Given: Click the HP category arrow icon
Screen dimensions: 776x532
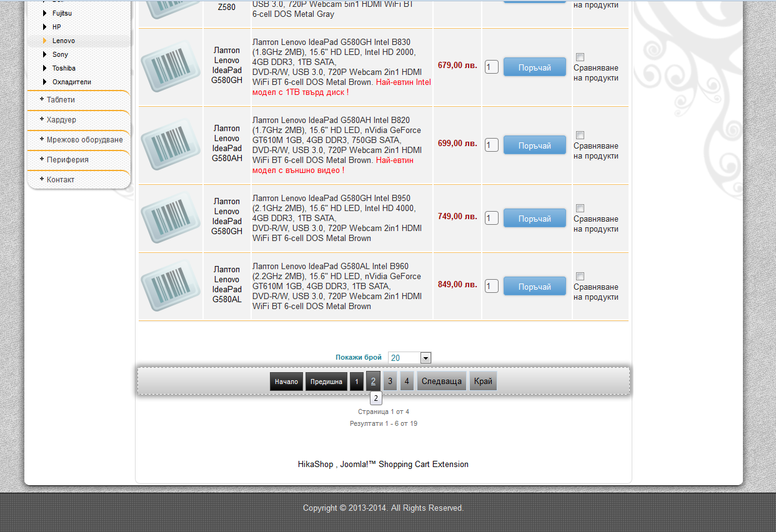Looking at the screenshot, I should point(44,27).
